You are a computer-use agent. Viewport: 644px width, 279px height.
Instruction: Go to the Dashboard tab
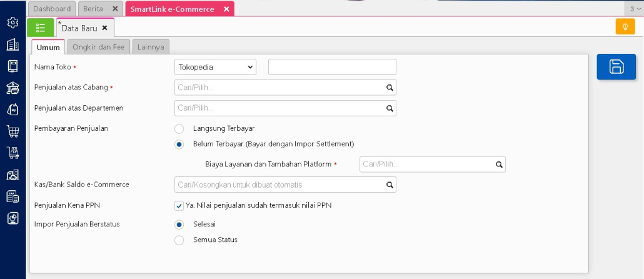pyautogui.click(x=52, y=9)
